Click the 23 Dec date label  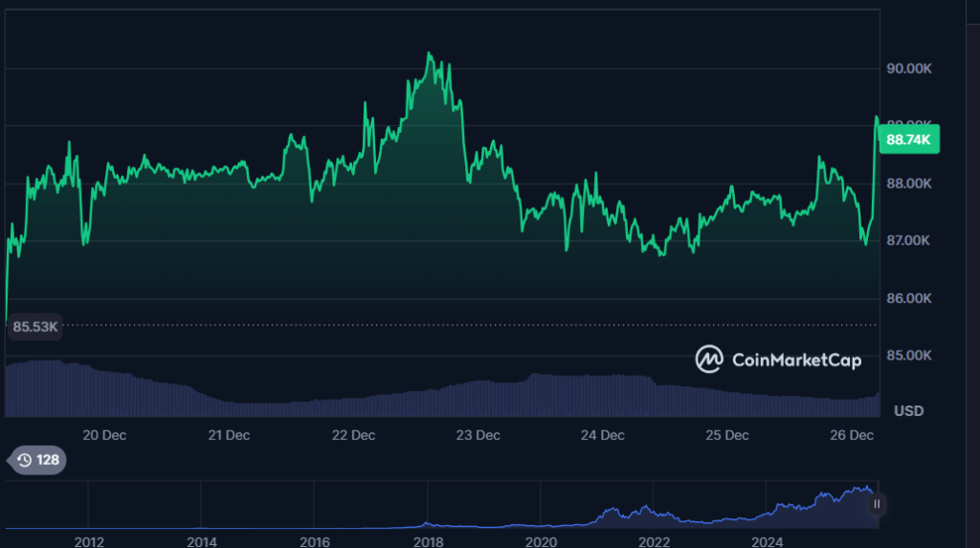click(x=478, y=435)
